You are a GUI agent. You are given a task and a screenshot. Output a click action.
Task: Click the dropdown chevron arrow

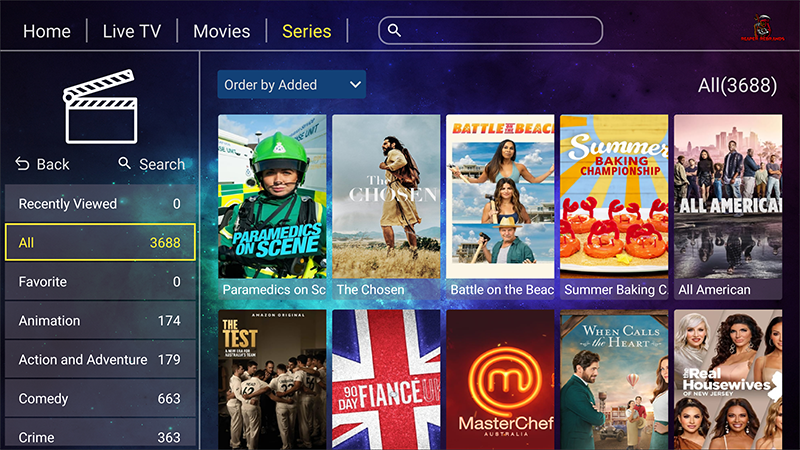tap(355, 85)
